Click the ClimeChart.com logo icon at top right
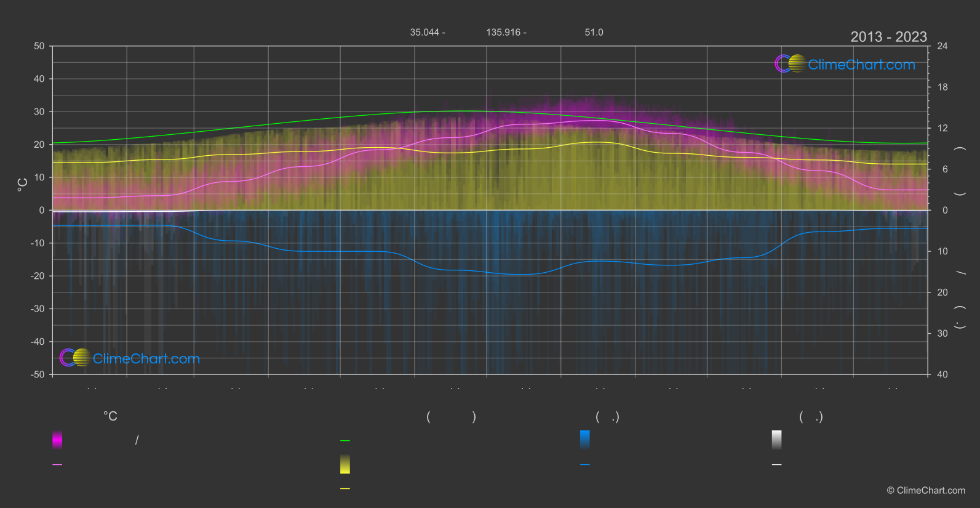Viewport: 980px width, 508px height. pyautogui.click(x=791, y=63)
